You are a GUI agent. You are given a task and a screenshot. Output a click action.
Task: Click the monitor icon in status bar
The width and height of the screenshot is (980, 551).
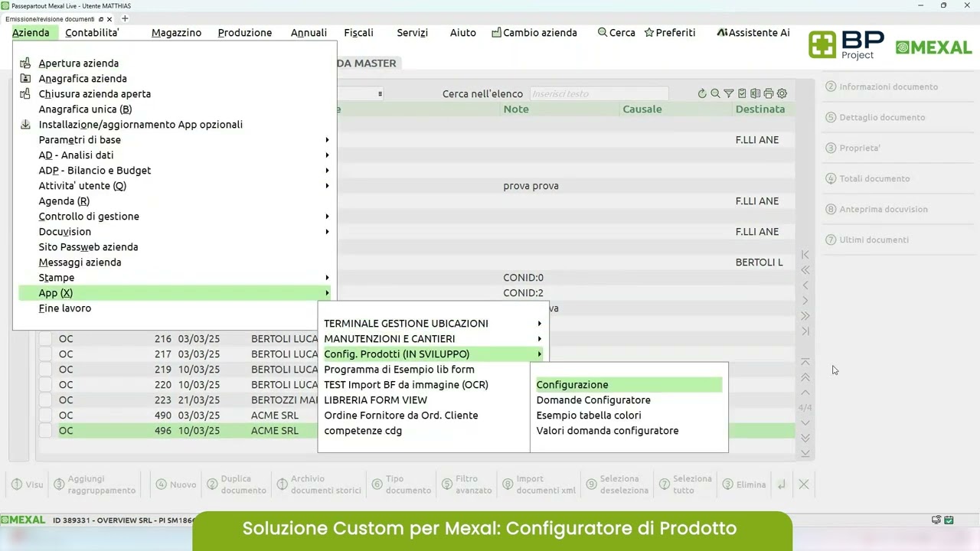pos(936,520)
